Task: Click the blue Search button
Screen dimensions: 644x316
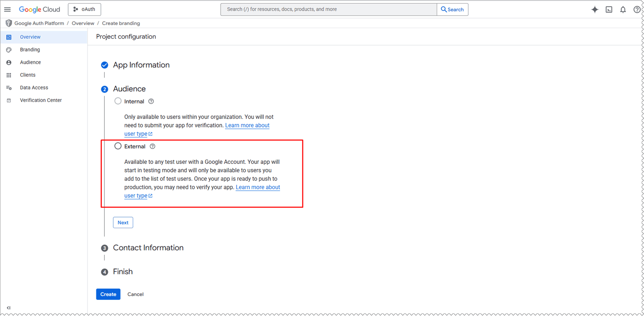Action: [453, 9]
